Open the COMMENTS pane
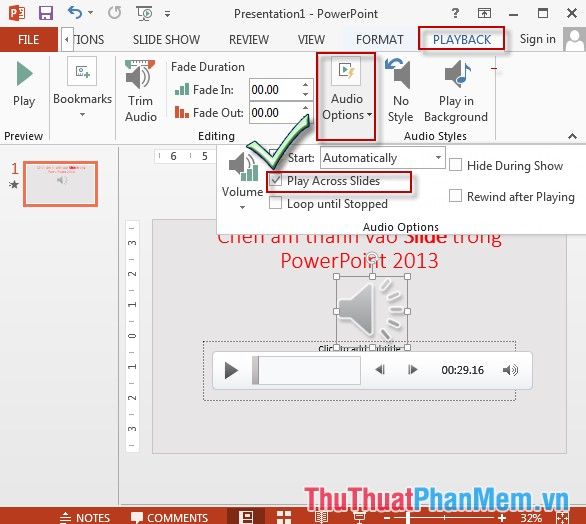 pyautogui.click(x=169, y=518)
